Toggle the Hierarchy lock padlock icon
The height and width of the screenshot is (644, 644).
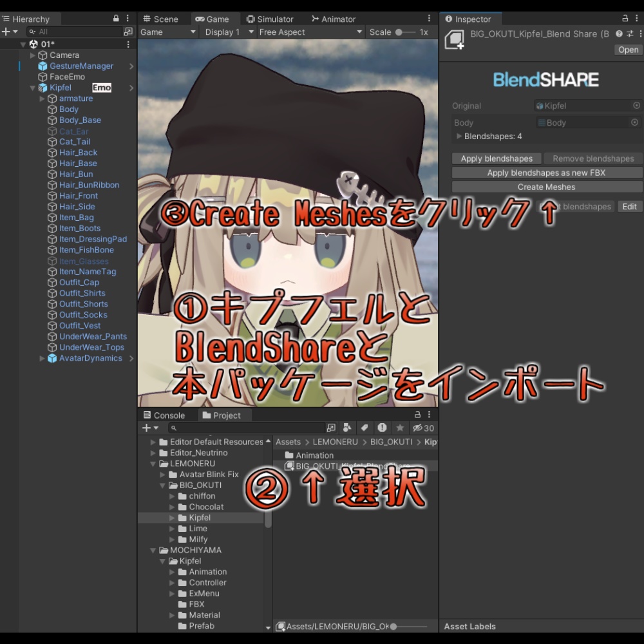[x=116, y=19]
